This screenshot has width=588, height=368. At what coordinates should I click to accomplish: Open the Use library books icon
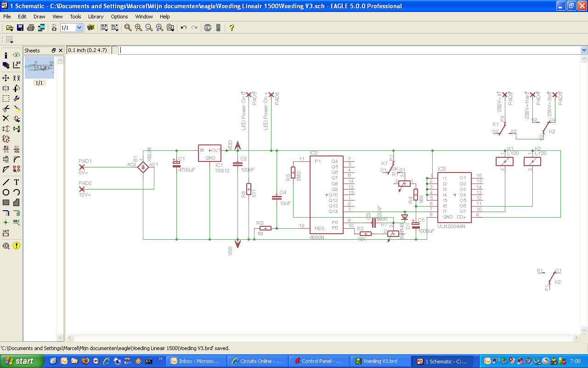90,28
